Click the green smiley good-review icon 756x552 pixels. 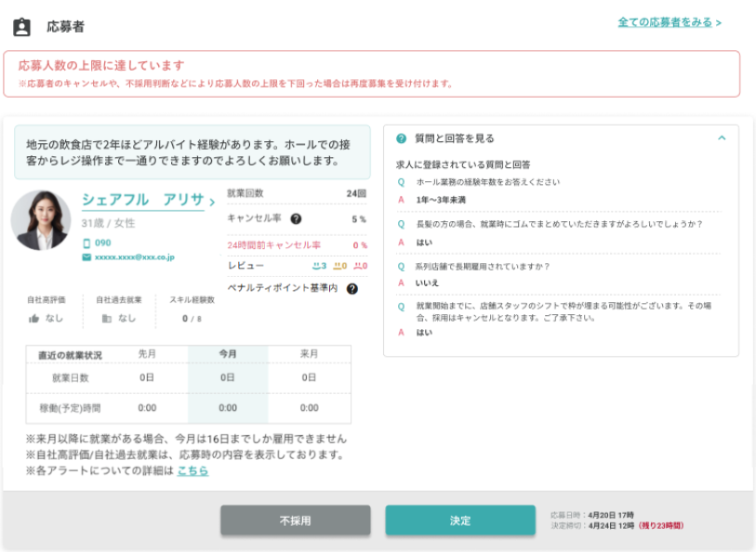pyautogui.click(x=315, y=266)
